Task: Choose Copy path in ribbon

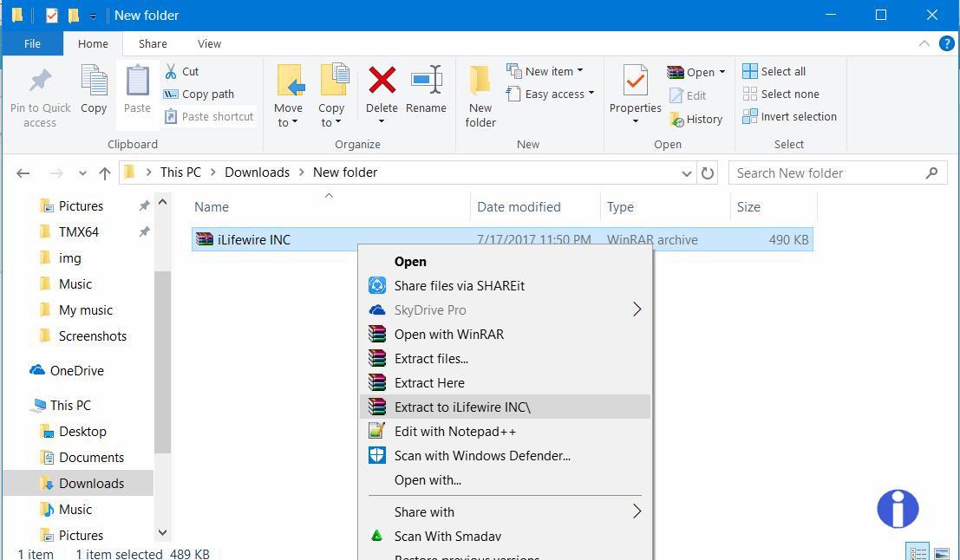Action: (199, 94)
